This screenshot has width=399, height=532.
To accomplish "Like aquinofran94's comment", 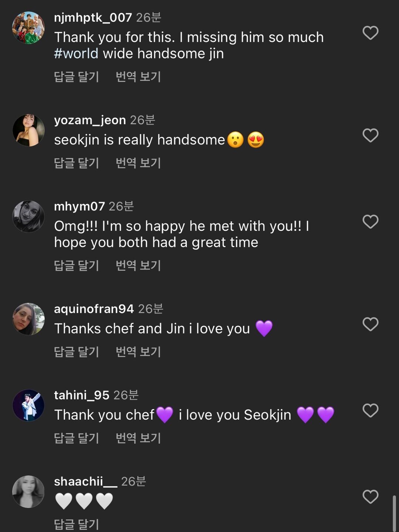I will click(x=370, y=324).
